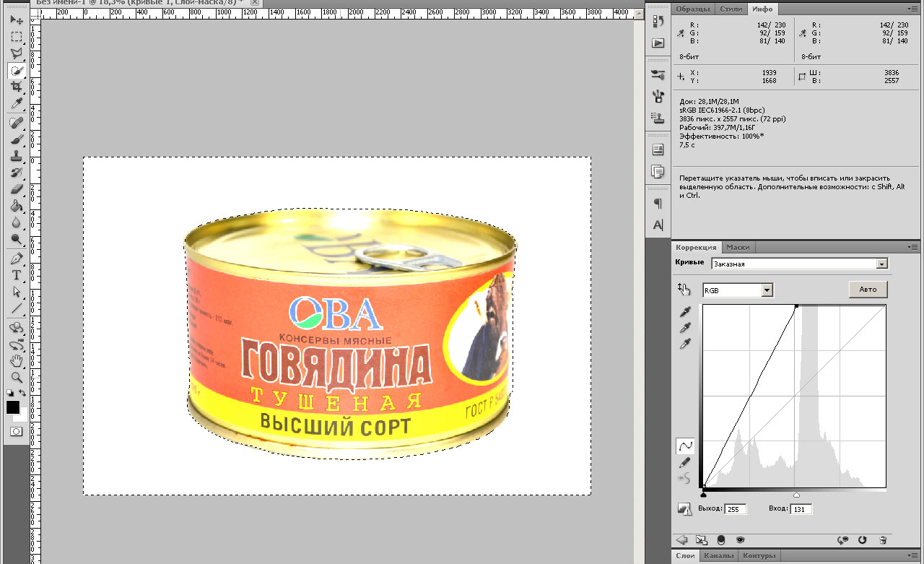924x564 pixels.
Task: Pick the white point eyedropper in Curves
Action: coord(685,344)
